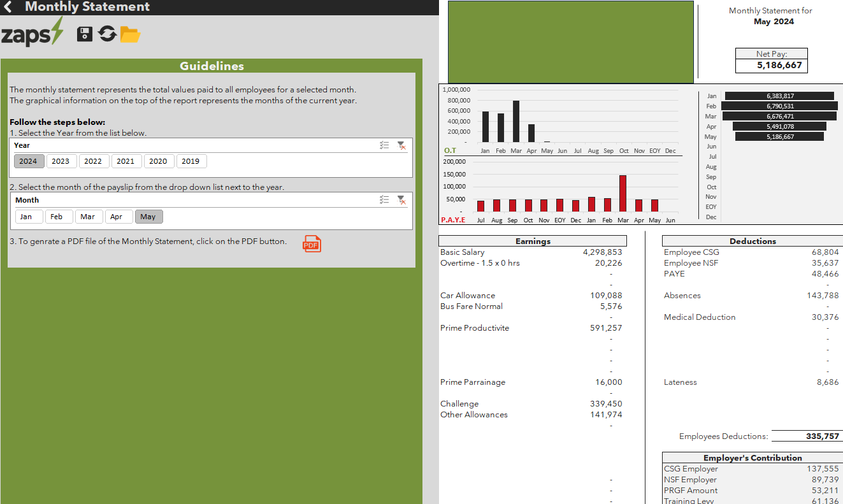
Task: Click the floppy disk save icon
Action: [84, 34]
